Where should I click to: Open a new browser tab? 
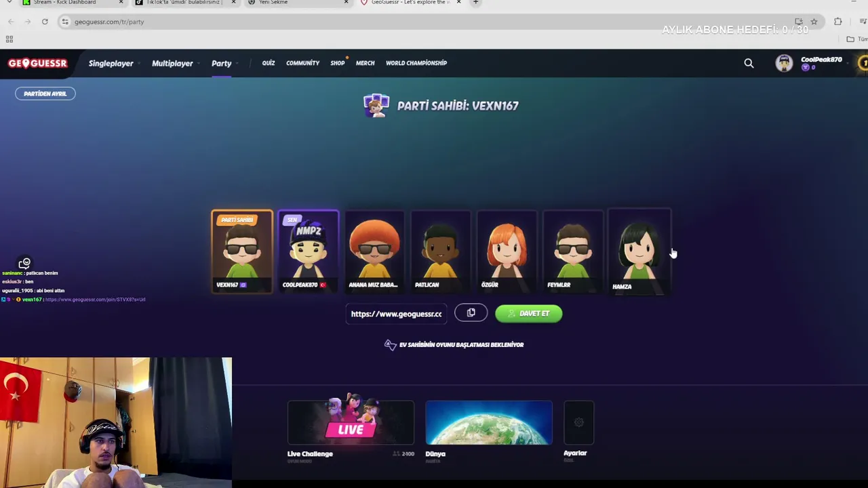(475, 3)
